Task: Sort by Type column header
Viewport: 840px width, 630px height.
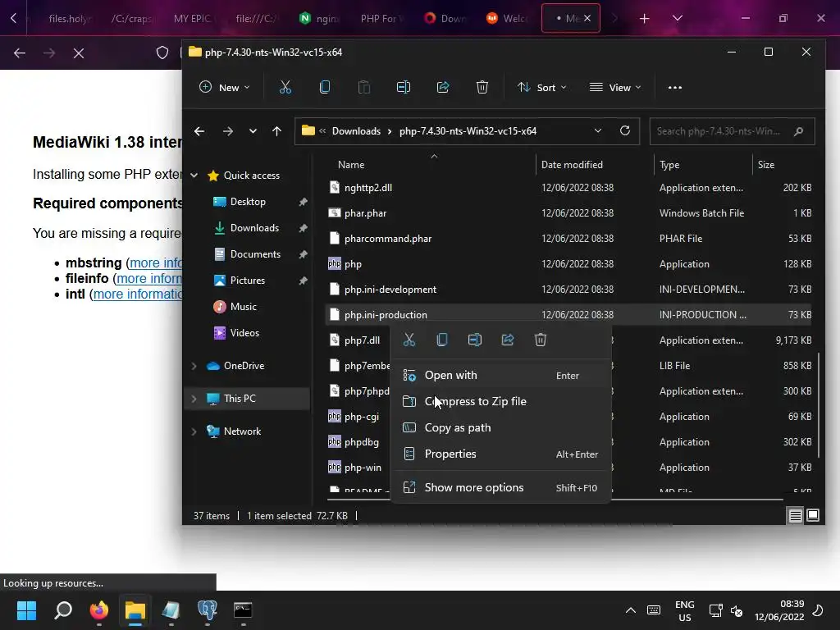Action: click(669, 165)
